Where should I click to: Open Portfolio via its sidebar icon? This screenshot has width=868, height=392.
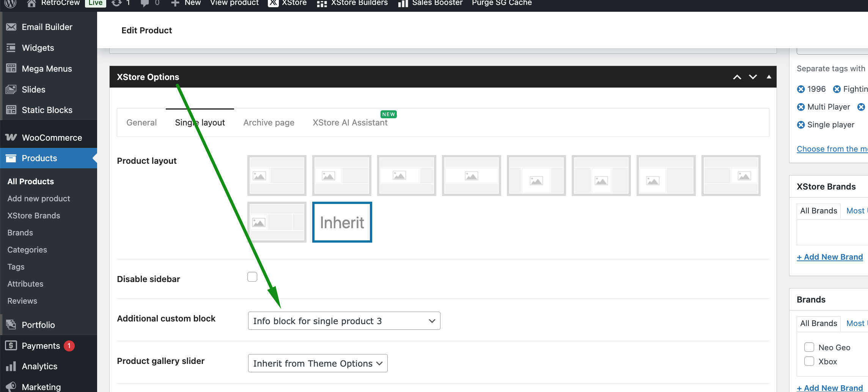click(x=11, y=325)
